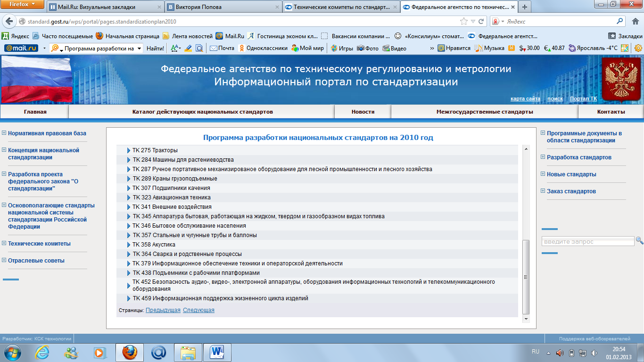Image resolution: width=644 pixels, height=362 pixels.
Task: Click the Firefox home icon
Action: pos(635,21)
